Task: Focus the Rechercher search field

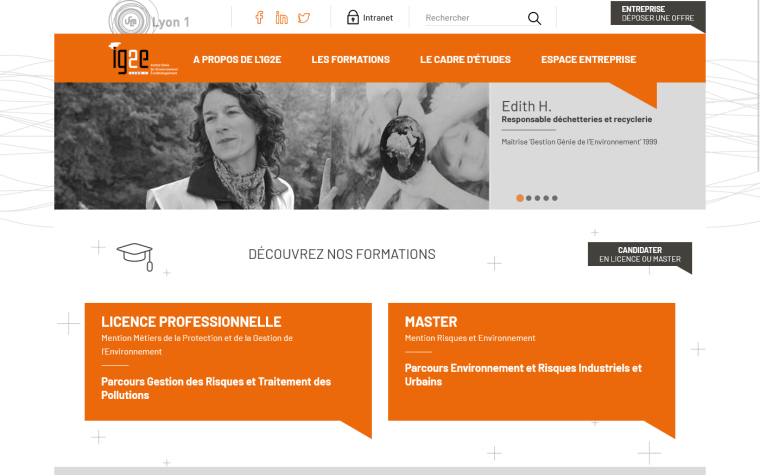Action: click(x=472, y=18)
